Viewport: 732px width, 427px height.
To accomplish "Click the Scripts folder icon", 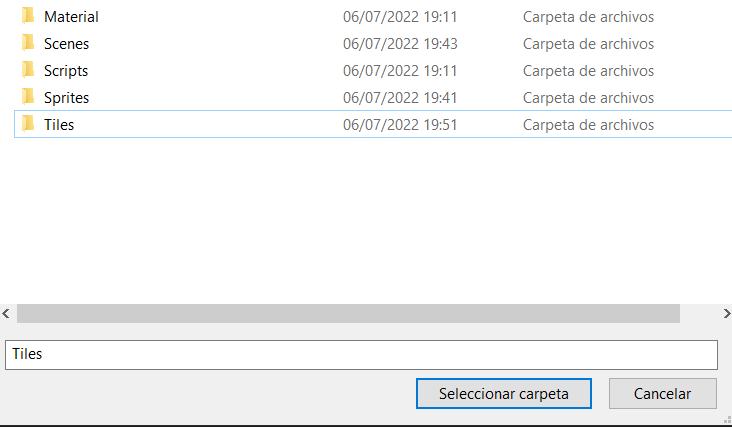I will coord(27,71).
